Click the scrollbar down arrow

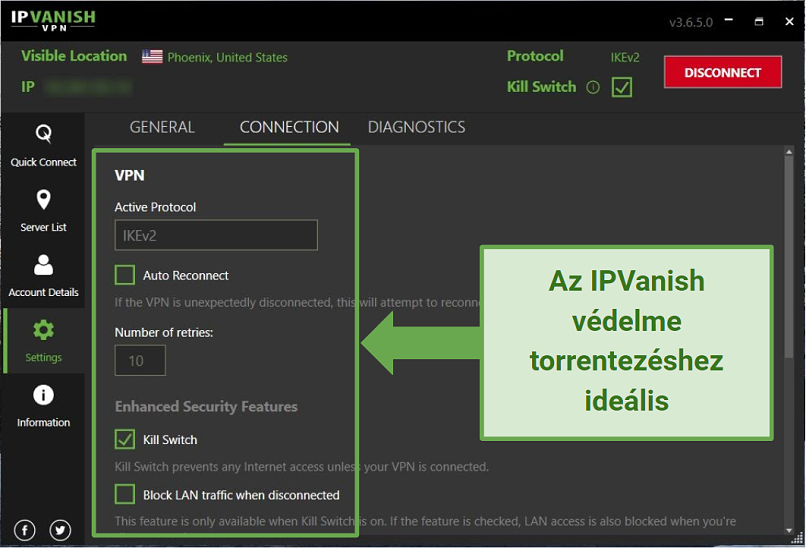pyautogui.click(x=789, y=531)
